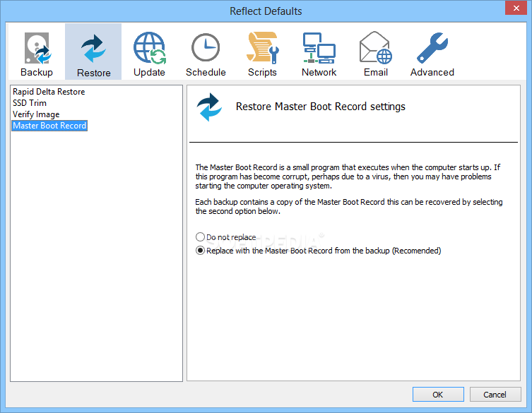This screenshot has height=413, width=532.
Task: Open the Email envelope icon section
Action: tap(376, 52)
